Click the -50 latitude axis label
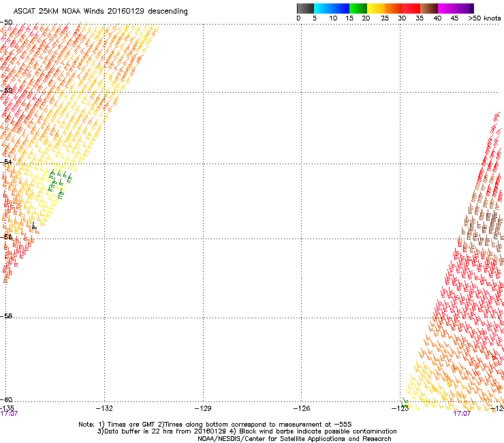Screen dimensions: 504x443 click(x=6, y=22)
